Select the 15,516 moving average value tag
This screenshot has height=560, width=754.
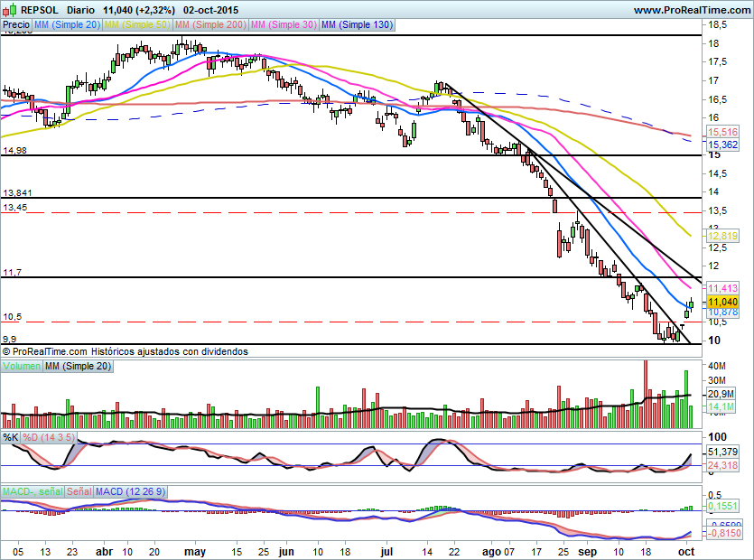[x=722, y=132]
